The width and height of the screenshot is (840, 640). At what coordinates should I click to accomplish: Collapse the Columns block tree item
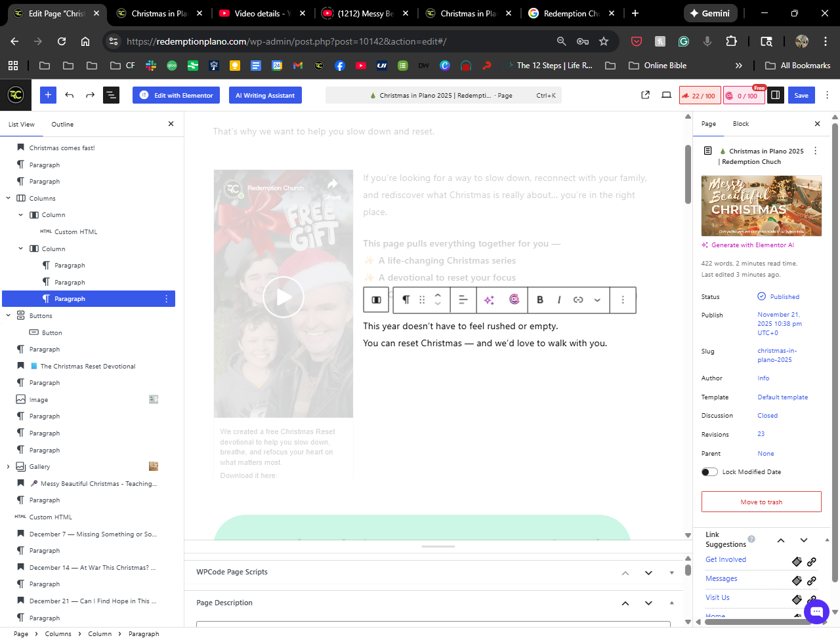[x=9, y=199]
